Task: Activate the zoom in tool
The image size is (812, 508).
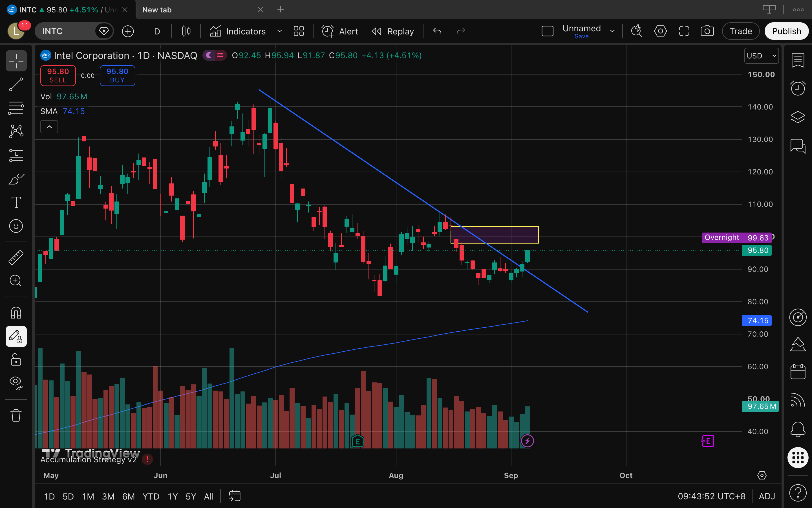Action: pyautogui.click(x=16, y=281)
